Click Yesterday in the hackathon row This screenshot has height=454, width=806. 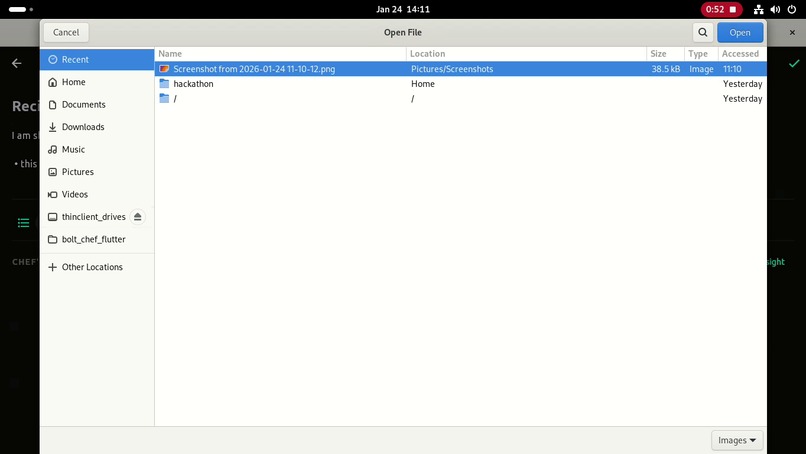[742, 84]
